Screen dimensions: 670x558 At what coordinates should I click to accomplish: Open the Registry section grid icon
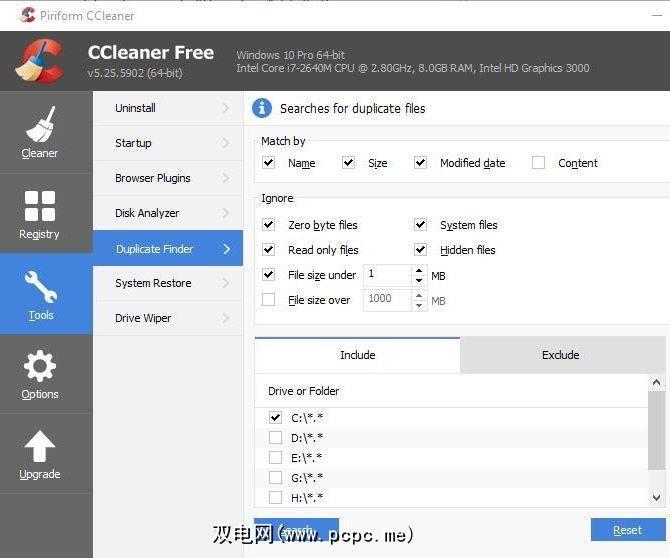(x=40, y=206)
